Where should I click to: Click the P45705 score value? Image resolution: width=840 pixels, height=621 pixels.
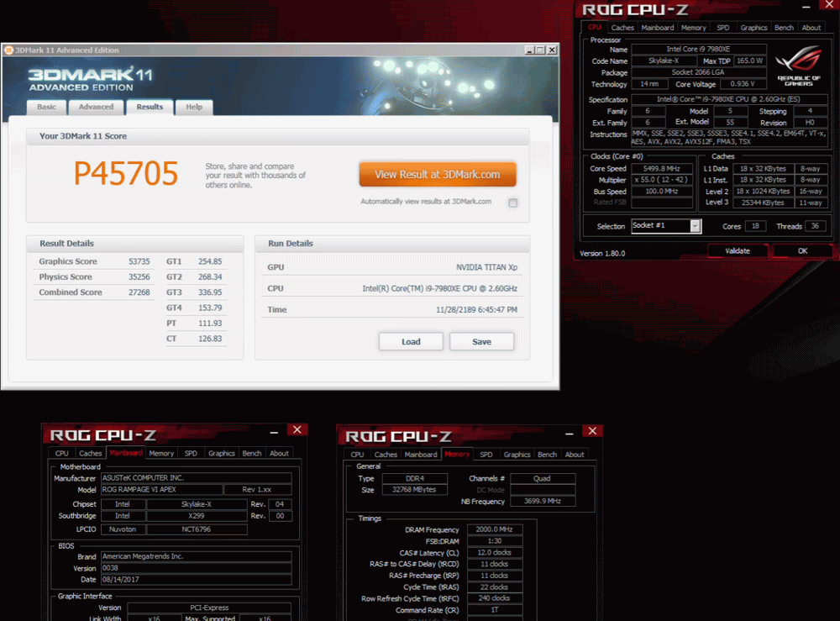coord(125,174)
